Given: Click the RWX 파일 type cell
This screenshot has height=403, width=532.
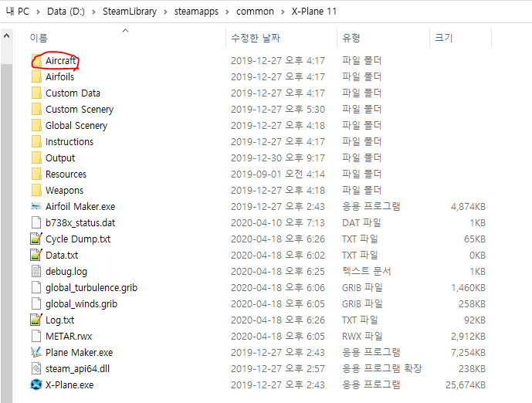Looking at the screenshot, I should [362, 336].
